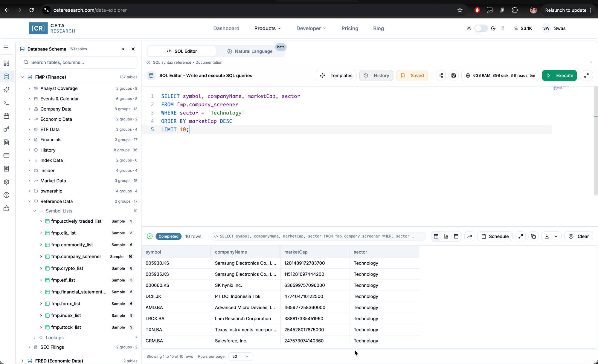Open the Documentation link
This screenshot has height=364, width=598.
click(209, 62)
